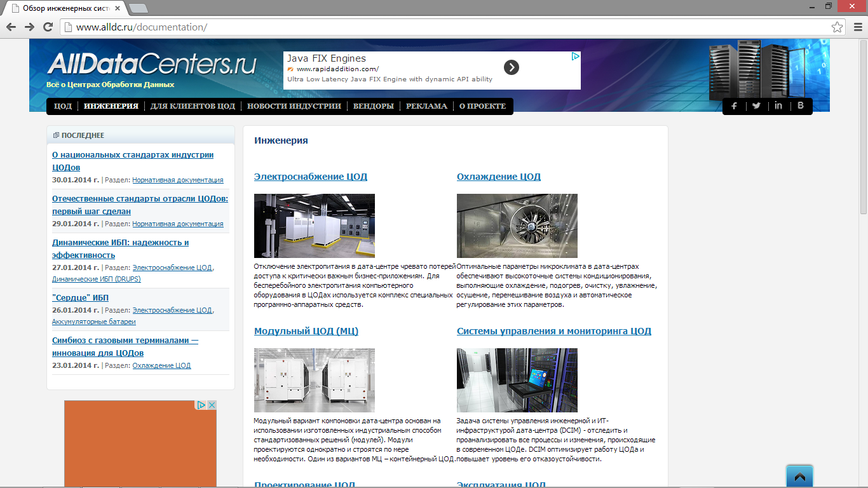
Task: Select the Обзор инженерных систем browser tab
Action: pyautogui.click(x=65, y=8)
